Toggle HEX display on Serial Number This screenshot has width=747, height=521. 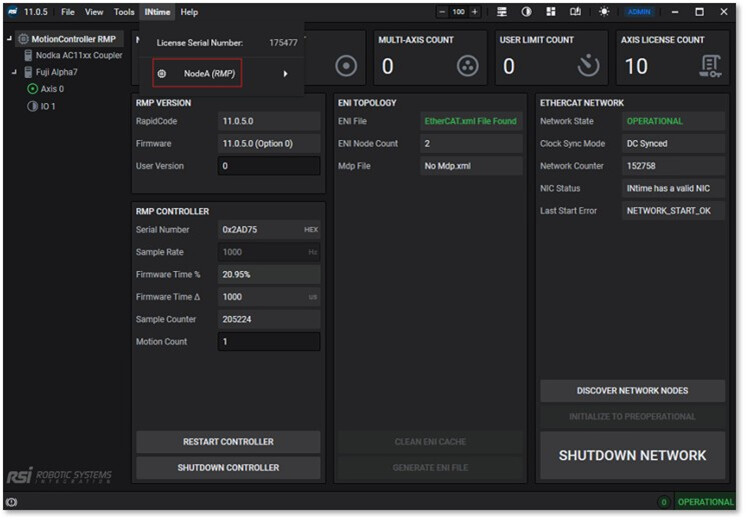[311, 230]
